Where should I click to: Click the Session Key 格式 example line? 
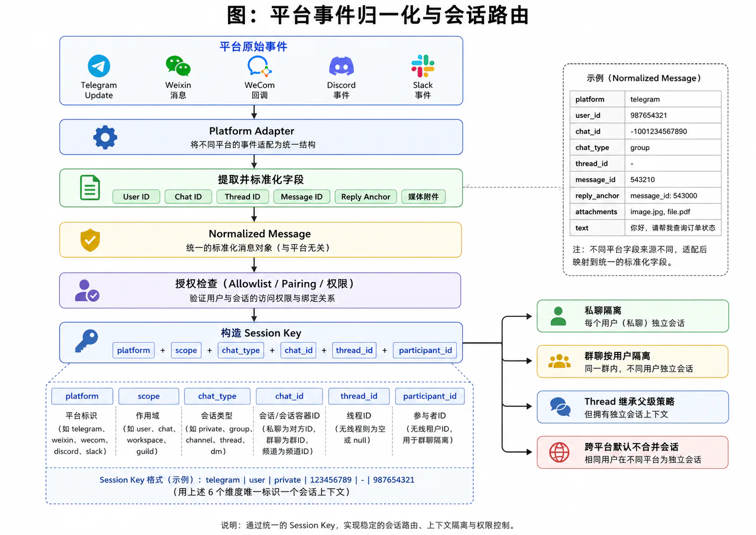click(x=257, y=480)
